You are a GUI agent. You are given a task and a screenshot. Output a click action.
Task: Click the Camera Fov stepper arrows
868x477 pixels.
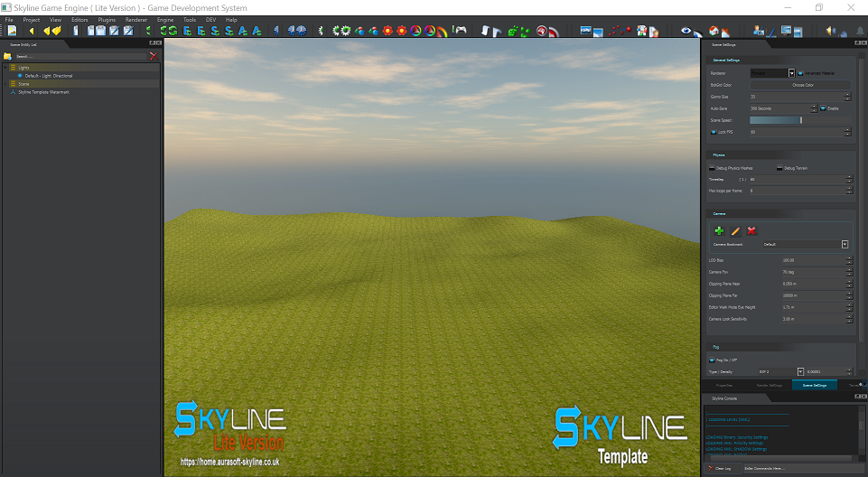coord(849,272)
